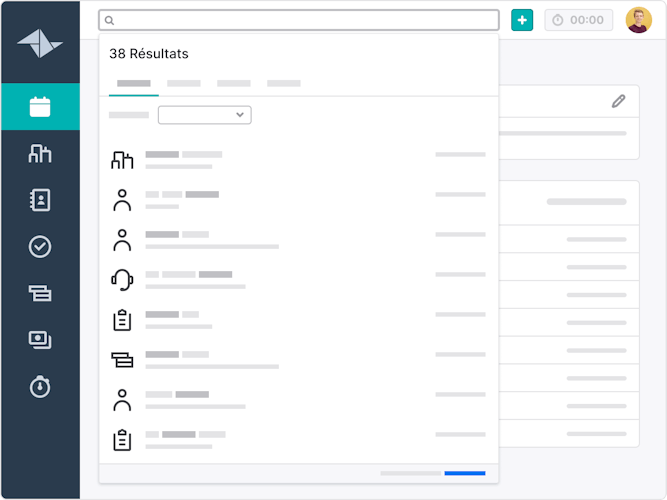Open the invoices money icon in sidebar

click(x=40, y=340)
